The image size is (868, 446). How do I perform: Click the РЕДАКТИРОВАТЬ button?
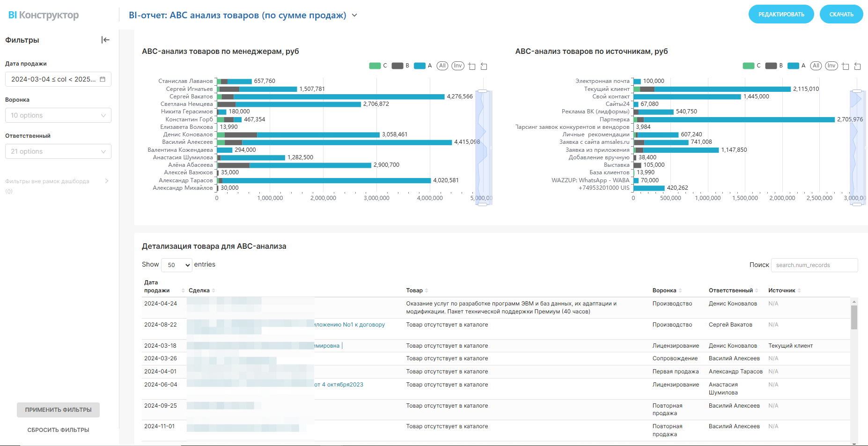781,14
